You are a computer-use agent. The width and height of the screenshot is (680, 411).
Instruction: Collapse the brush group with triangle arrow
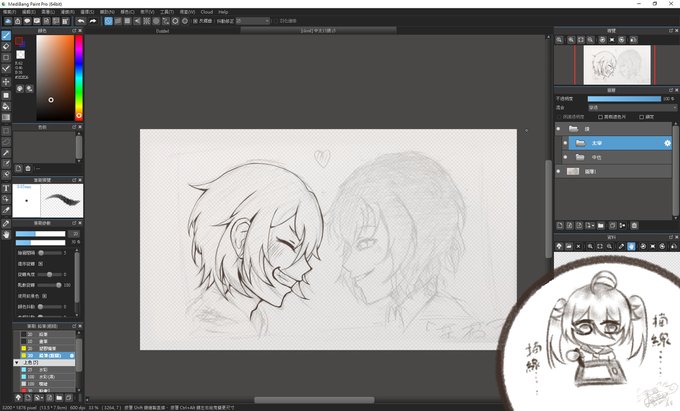coord(17,362)
